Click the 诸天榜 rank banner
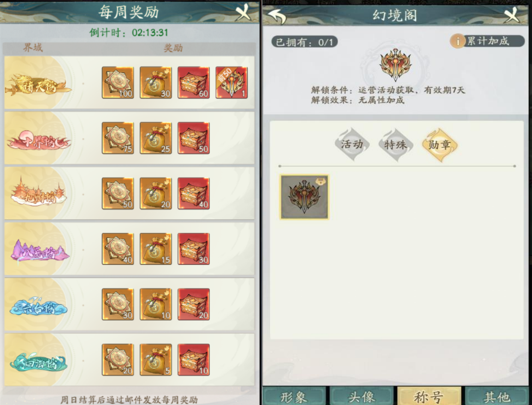Screen dimensions: 532x405 [38, 84]
